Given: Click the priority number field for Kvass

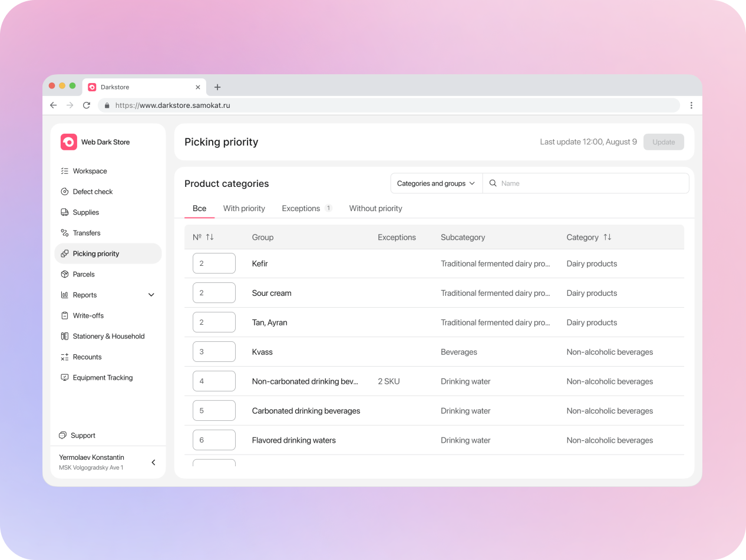Looking at the screenshot, I should point(214,352).
